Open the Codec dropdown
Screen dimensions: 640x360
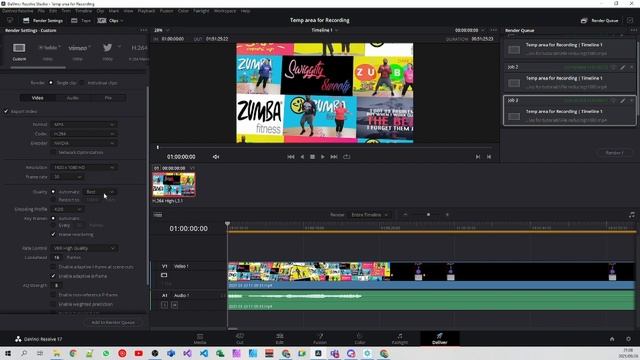(84, 134)
